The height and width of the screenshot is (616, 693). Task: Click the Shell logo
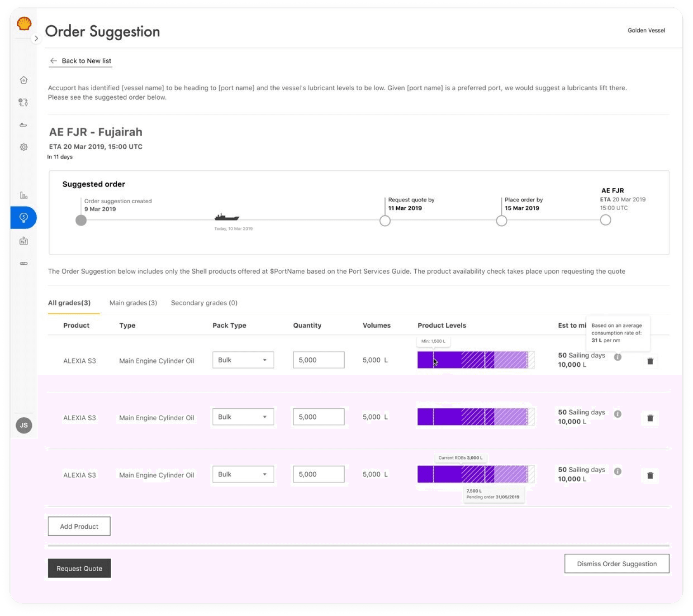coord(24,23)
